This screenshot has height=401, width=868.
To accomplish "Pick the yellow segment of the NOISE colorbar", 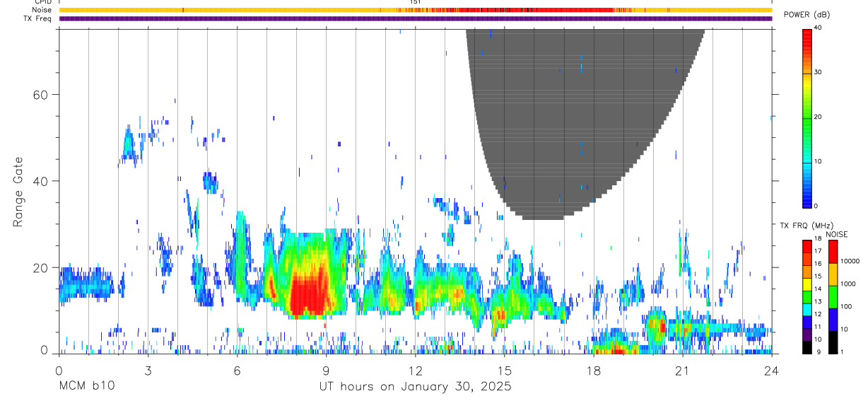I will click(x=832, y=274).
